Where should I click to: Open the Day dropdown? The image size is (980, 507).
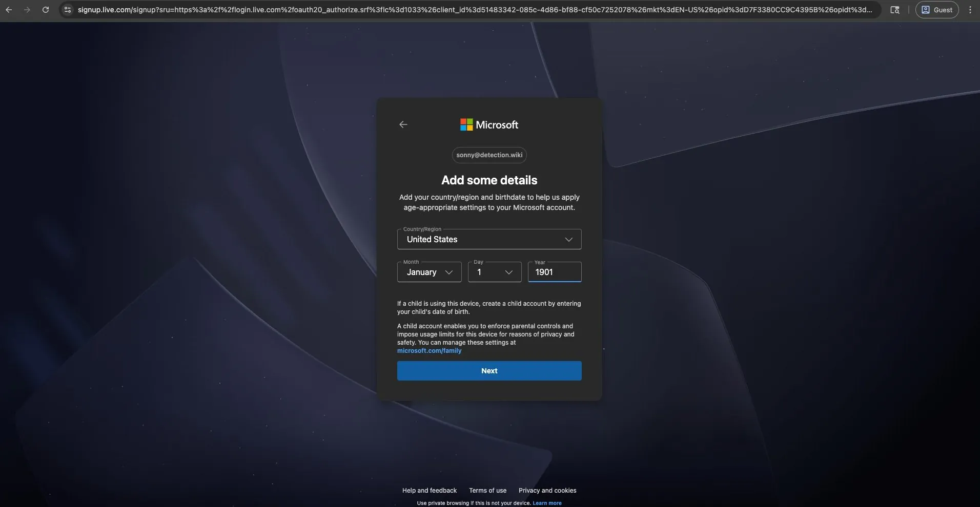pyautogui.click(x=495, y=272)
